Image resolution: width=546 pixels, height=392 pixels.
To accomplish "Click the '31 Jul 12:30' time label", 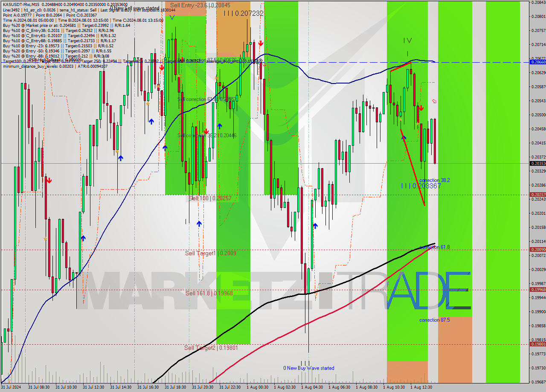I will tap(93, 387).
